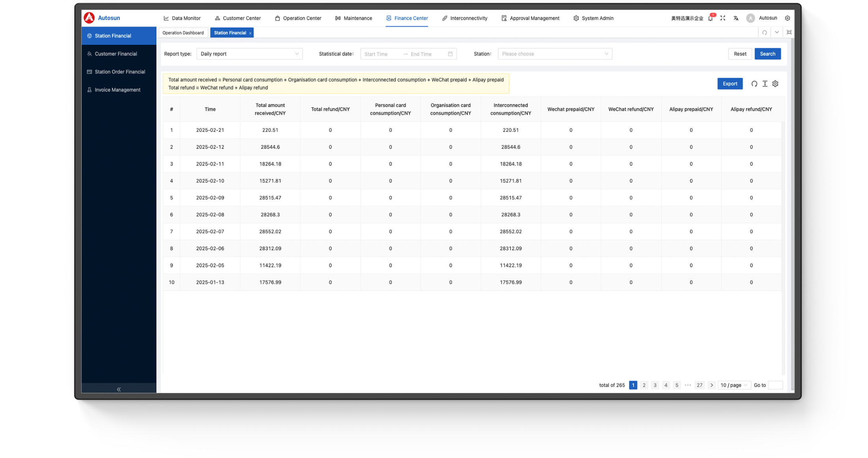Click the row density height icon
The height and width of the screenshot is (458, 868).
point(765,84)
